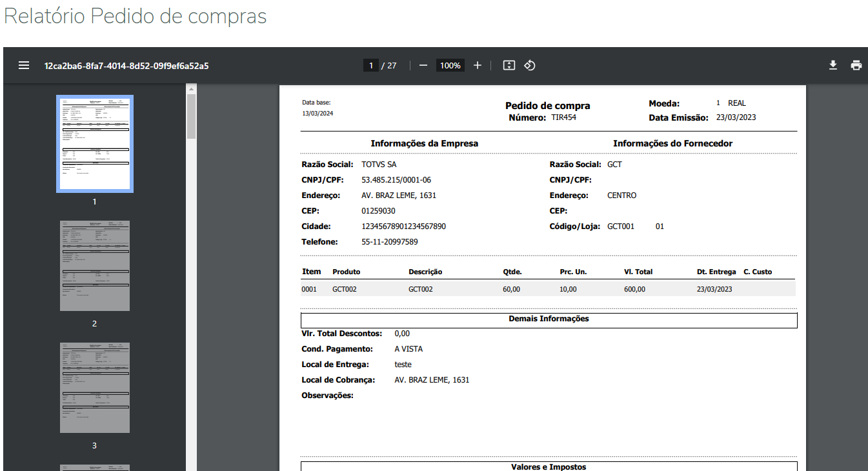This screenshot has height=471, width=868.
Task: Click the Informações do Fornecedor heading
Action: tap(672, 143)
